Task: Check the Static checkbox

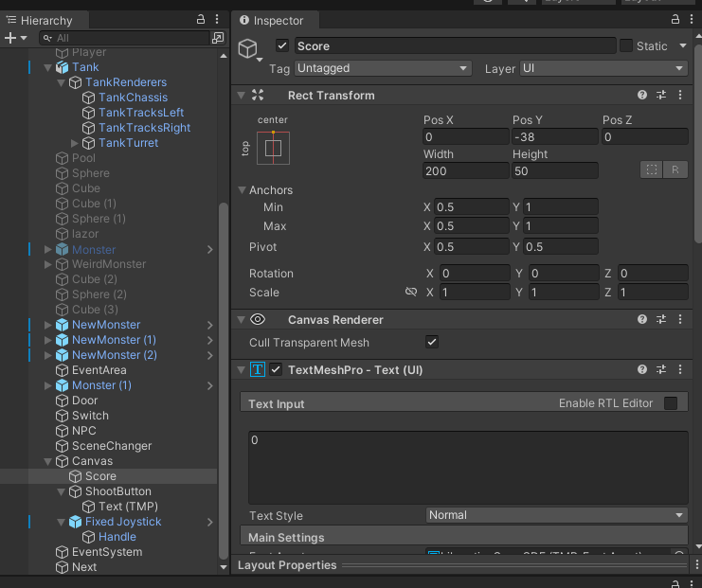Action: coord(626,45)
